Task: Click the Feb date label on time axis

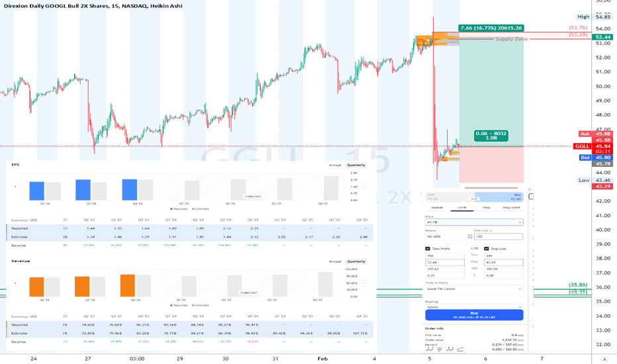Action: click(322, 359)
